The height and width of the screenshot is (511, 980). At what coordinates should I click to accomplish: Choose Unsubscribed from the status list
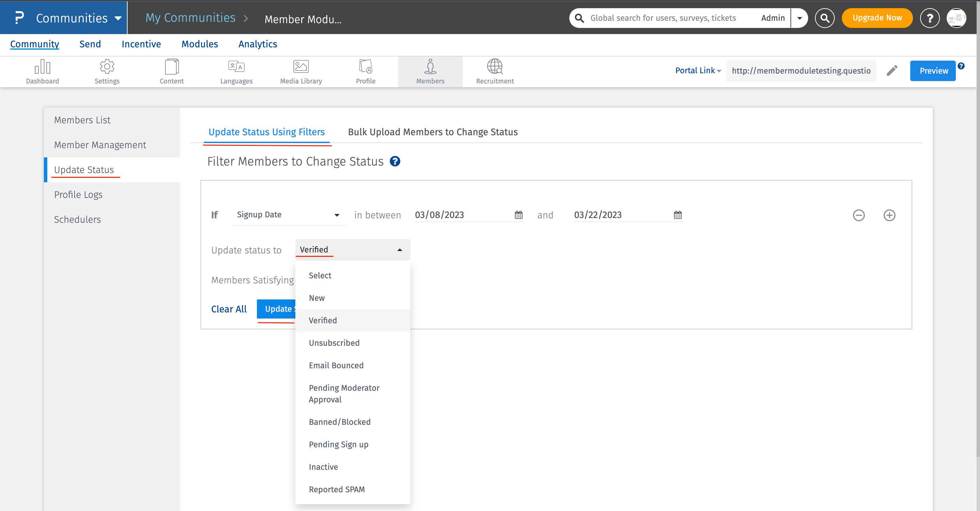(333, 343)
